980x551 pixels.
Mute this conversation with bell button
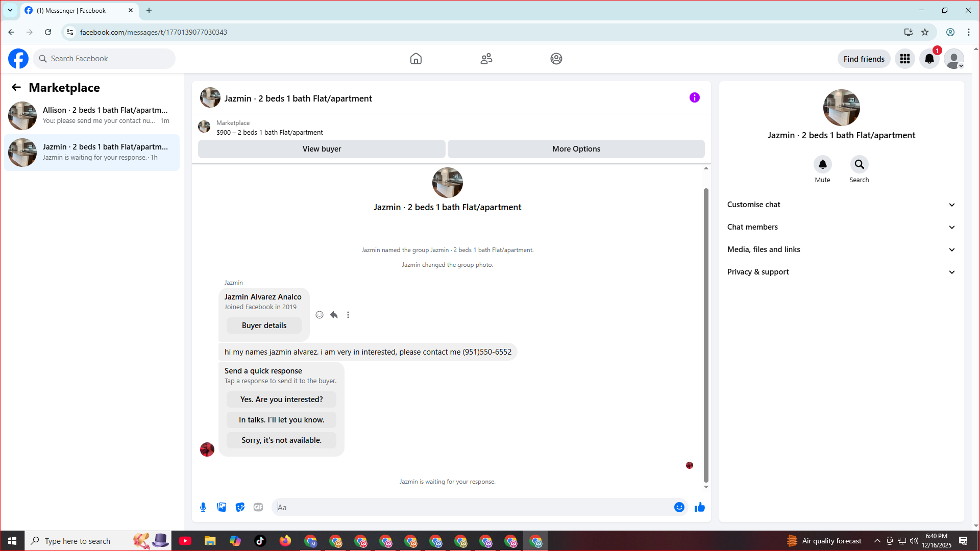pos(823,164)
